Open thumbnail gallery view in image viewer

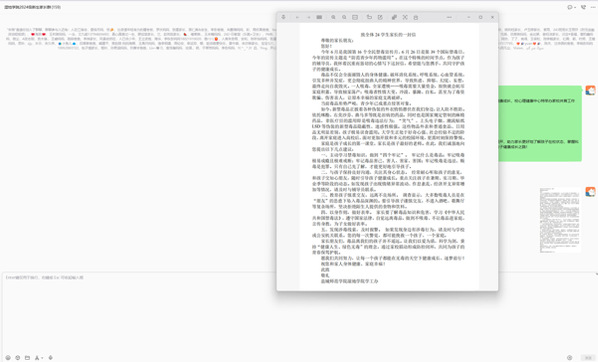click(x=319, y=17)
